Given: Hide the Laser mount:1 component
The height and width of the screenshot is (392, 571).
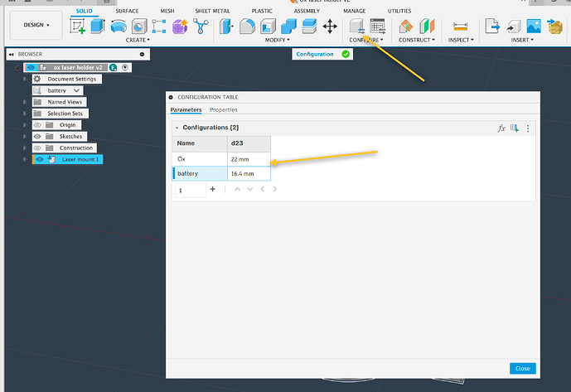Looking at the screenshot, I should 38,159.
